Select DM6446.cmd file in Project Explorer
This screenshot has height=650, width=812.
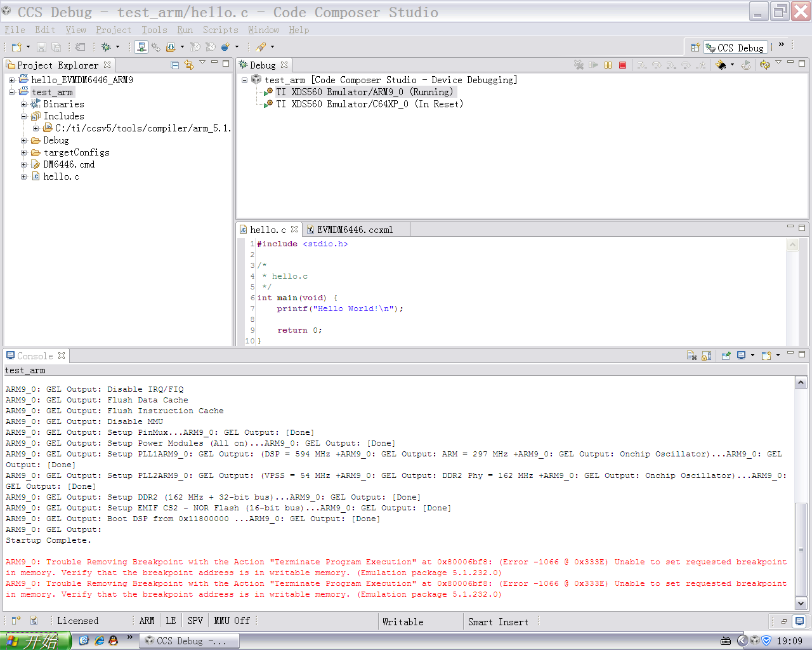coord(69,164)
